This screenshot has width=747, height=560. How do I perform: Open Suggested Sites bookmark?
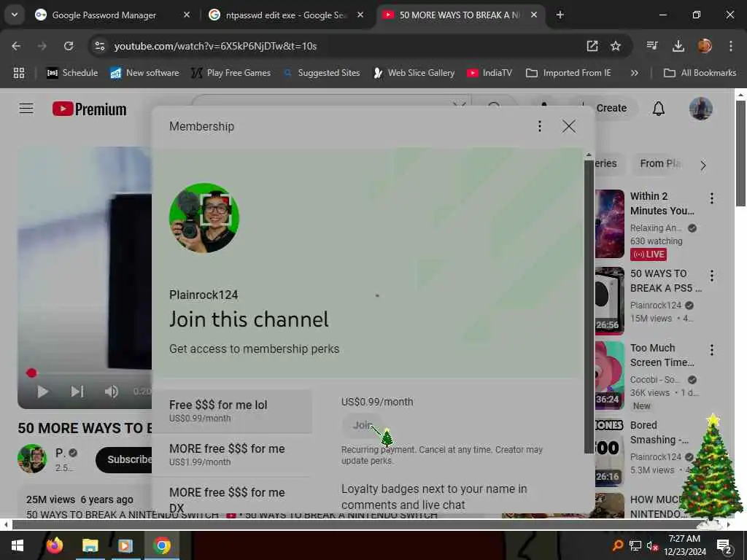(322, 73)
